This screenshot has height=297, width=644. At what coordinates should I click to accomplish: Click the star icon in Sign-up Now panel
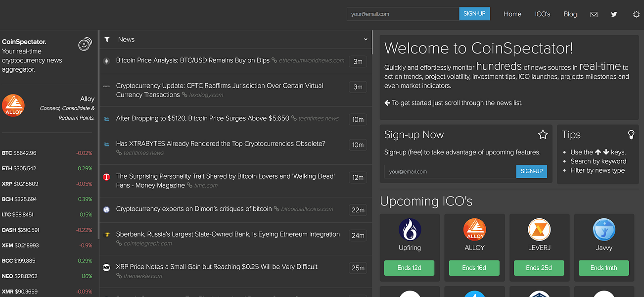pyautogui.click(x=543, y=135)
